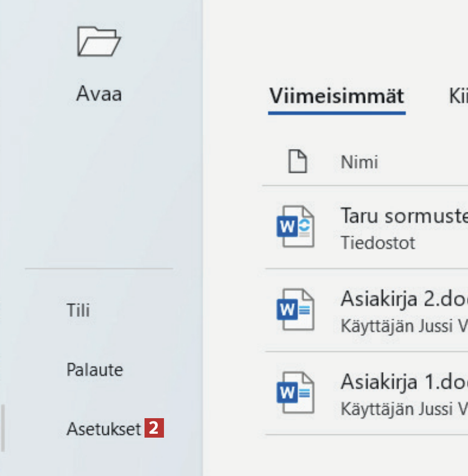Click the Käyttäjän Jussi path under Asiakirja 1
This screenshot has height=476, width=468.
tap(403, 409)
